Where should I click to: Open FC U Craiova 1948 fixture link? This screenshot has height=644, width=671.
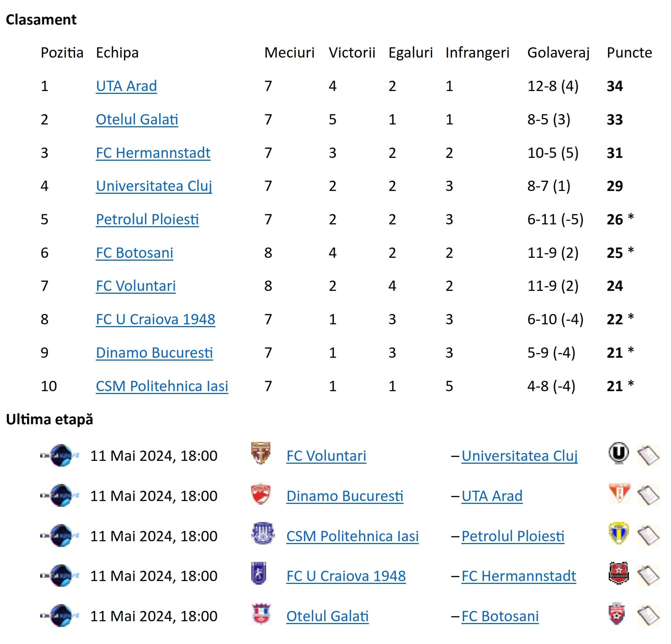[346, 576]
